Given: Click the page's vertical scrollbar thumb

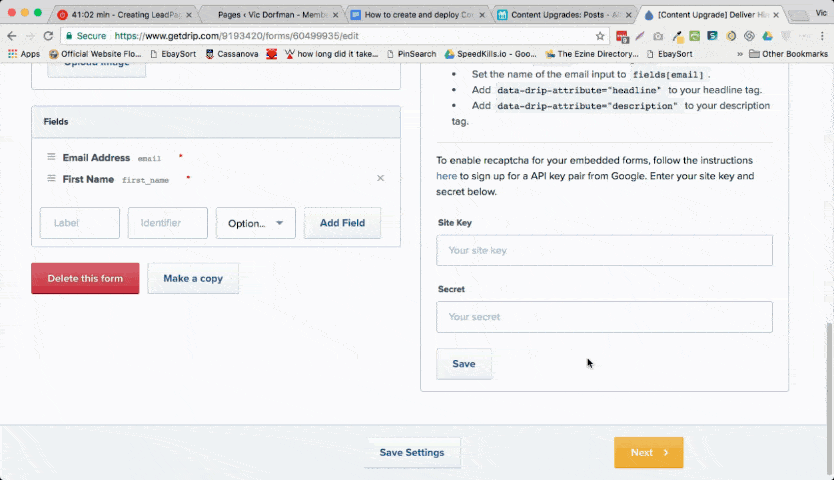Looking at the screenshot, I should pos(827,370).
